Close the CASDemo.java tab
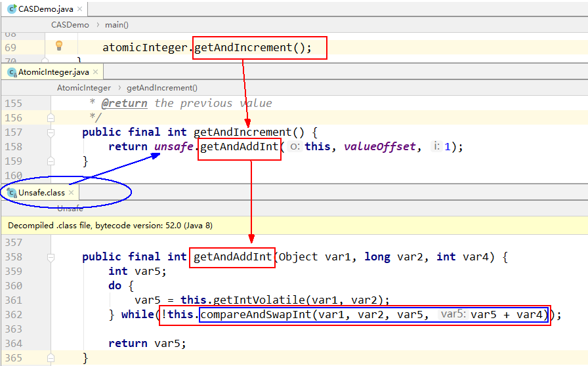The image size is (588, 366). click(x=79, y=9)
